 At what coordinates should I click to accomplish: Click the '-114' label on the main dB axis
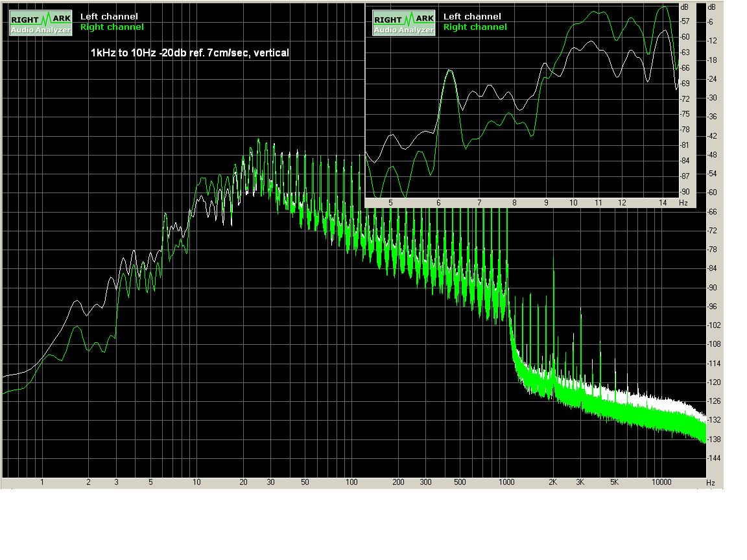click(x=714, y=364)
